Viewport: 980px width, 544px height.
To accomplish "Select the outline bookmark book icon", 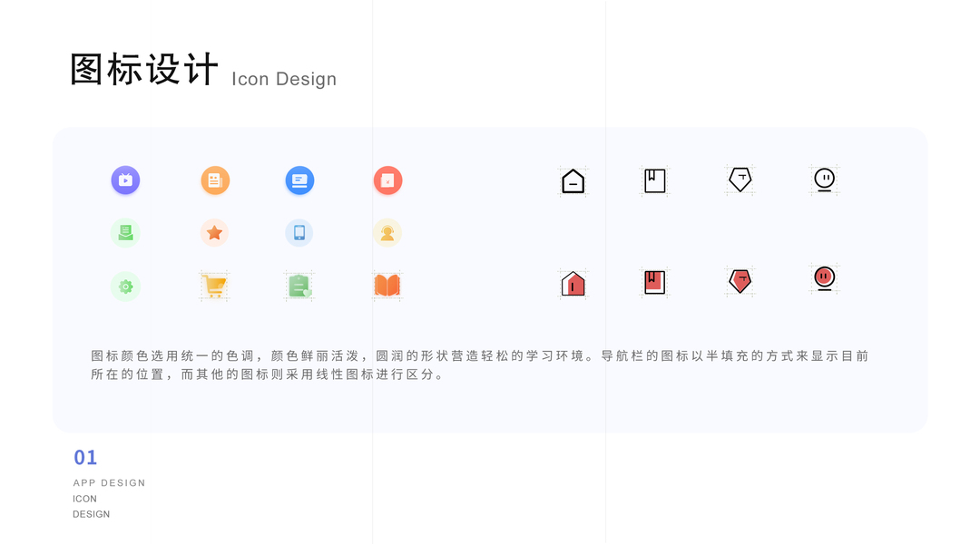I will [x=655, y=181].
